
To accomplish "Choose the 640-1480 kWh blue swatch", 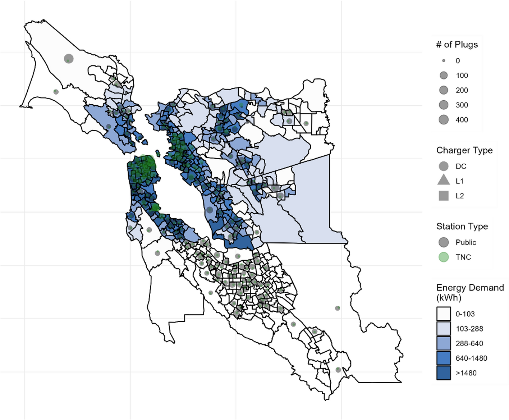I will point(444,358).
